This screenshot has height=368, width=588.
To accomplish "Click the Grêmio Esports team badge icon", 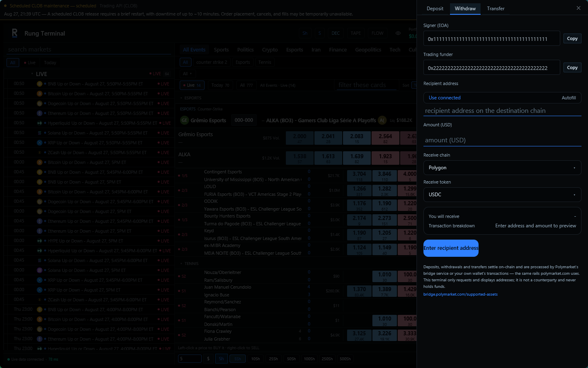I will pyautogui.click(x=185, y=120).
